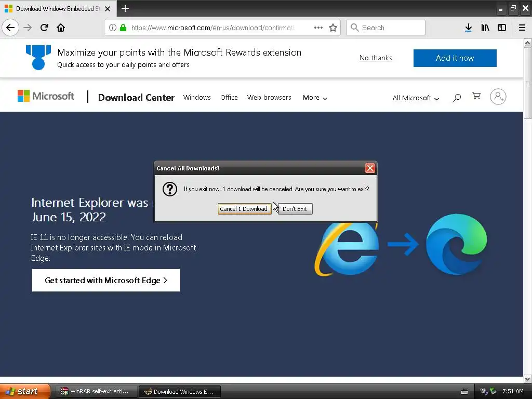Choose Don't Exit in the dialog
The height and width of the screenshot is (399, 532).
[295, 209]
